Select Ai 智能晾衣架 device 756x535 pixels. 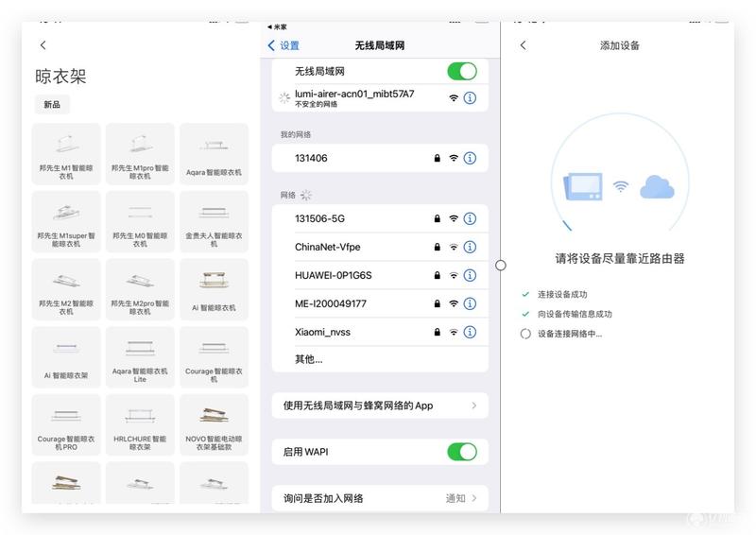click(66, 357)
